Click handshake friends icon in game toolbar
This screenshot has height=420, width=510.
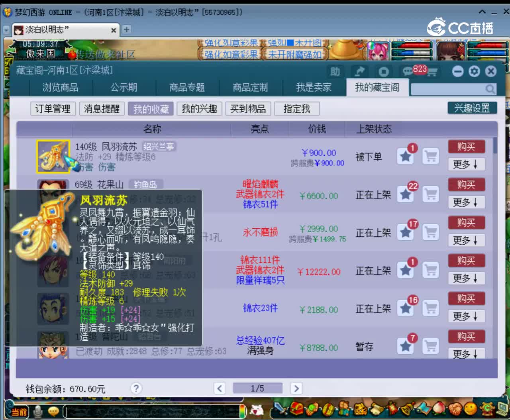(455, 409)
